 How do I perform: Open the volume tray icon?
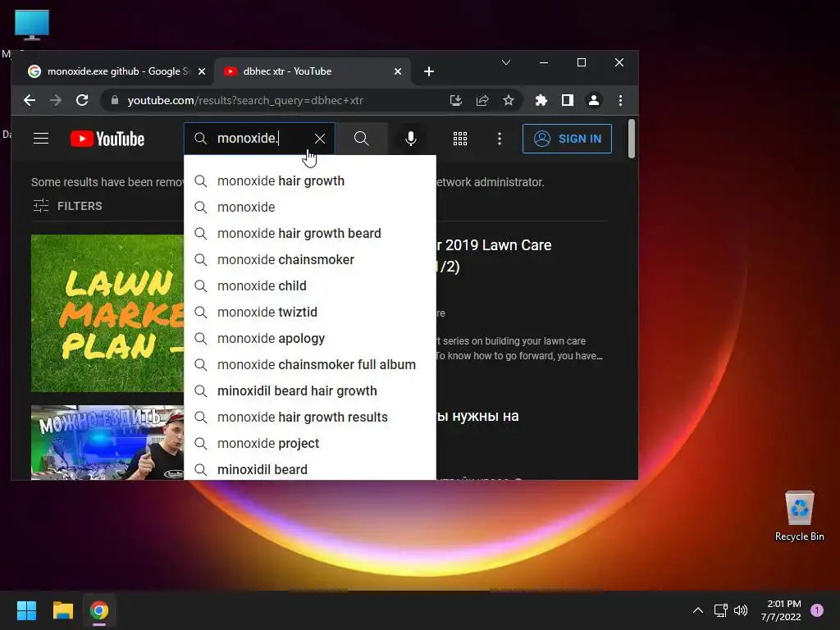point(741,610)
